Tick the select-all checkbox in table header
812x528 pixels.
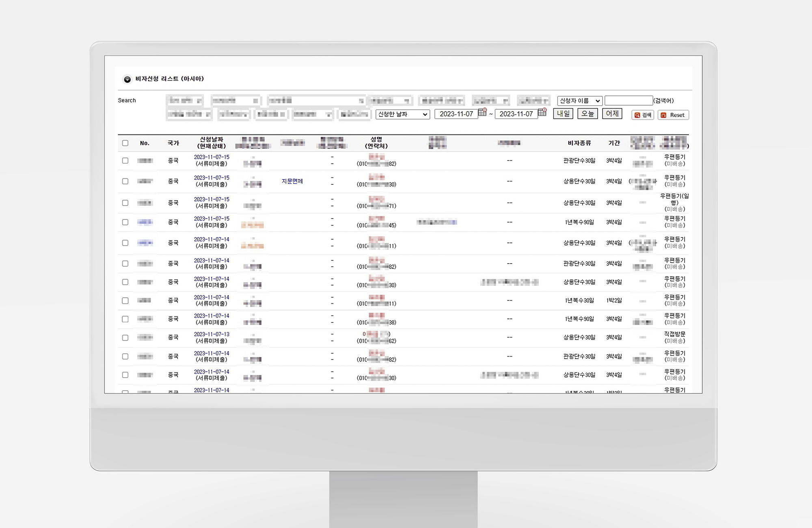(x=125, y=143)
